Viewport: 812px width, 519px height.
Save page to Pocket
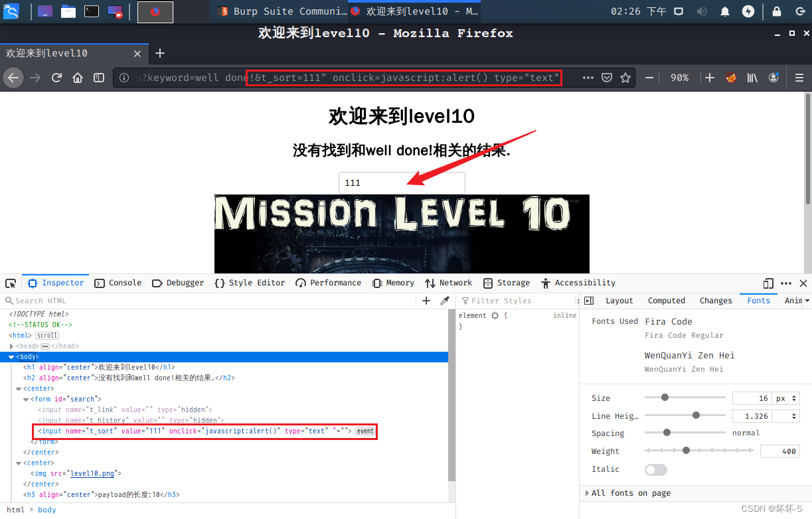pyautogui.click(x=606, y=78)
